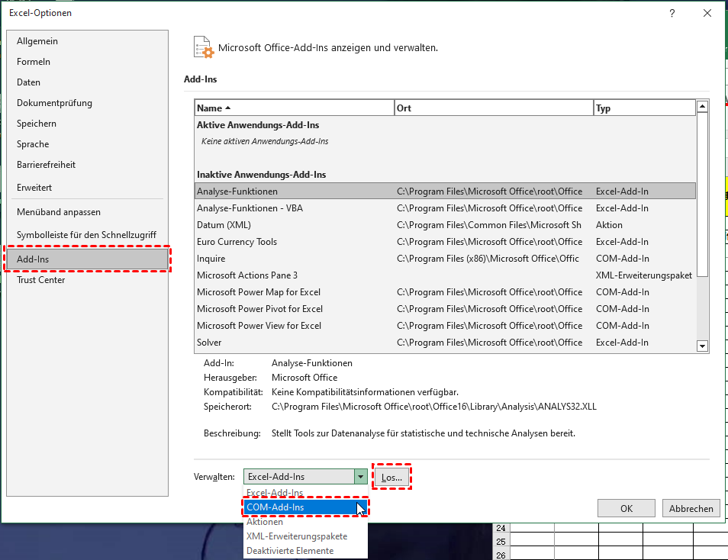
Task: Select Euro Currency Tools entry
Action: [237, 242]
